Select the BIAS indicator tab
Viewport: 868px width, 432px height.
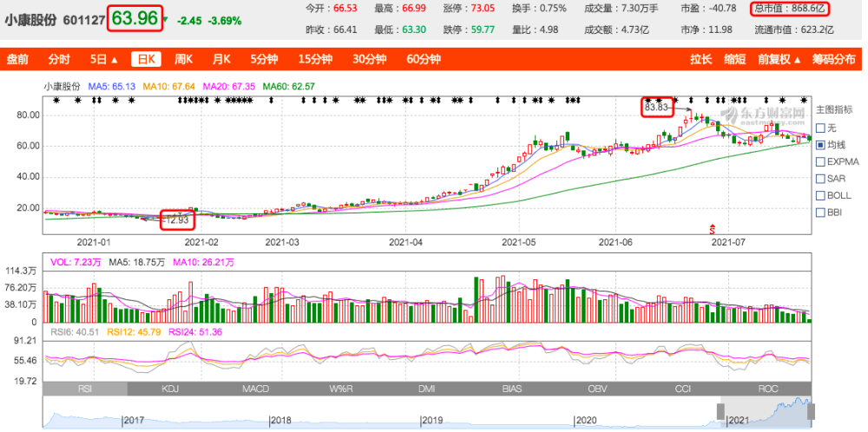point(512,389)
